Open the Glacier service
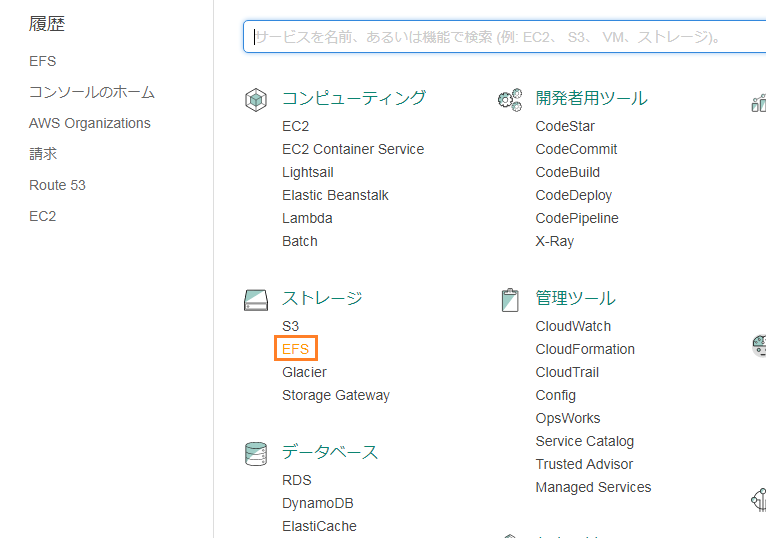Screen dimensions: 766x538 pyautogui.click(x=304, y=372)
